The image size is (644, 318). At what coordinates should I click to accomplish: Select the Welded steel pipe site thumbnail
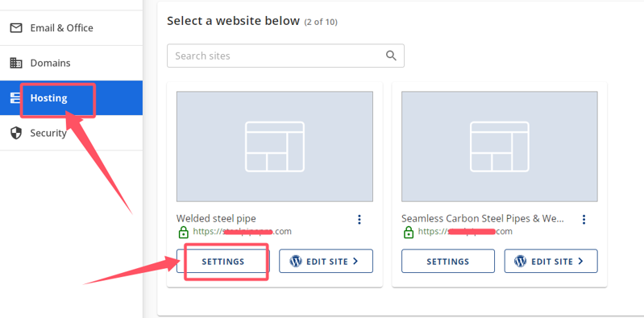[275, 147]
